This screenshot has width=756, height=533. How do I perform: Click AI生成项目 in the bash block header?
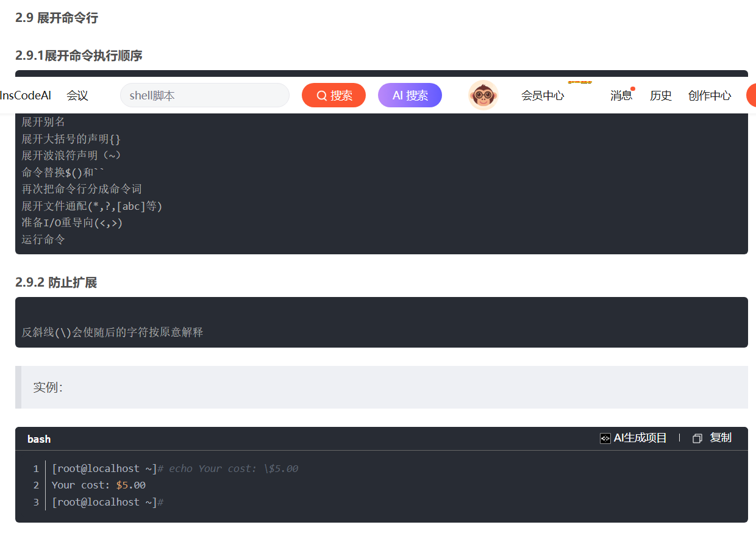click(x=640, y=438)
